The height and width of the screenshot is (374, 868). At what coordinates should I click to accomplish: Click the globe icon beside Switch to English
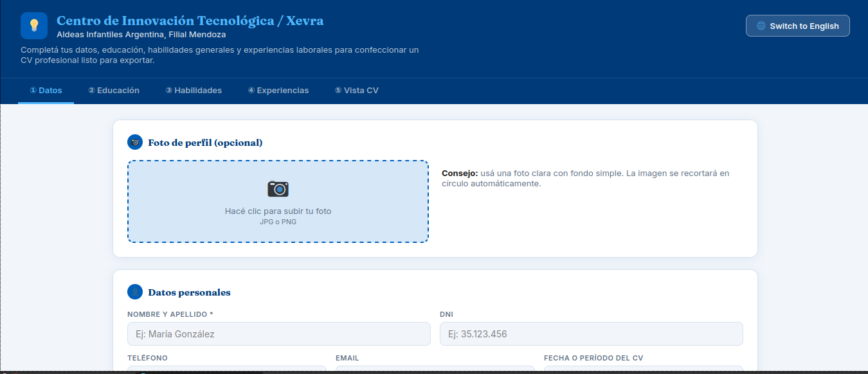click(x=761, y=26)
